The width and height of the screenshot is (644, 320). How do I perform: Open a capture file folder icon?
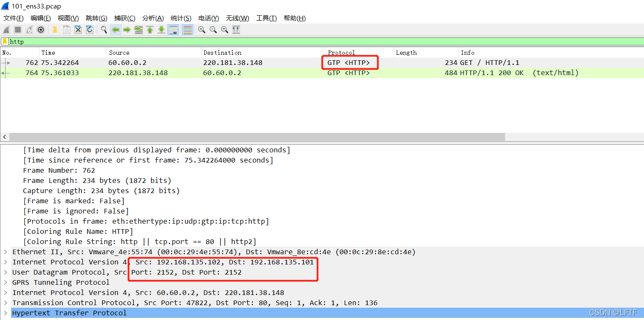coord(55,30)
